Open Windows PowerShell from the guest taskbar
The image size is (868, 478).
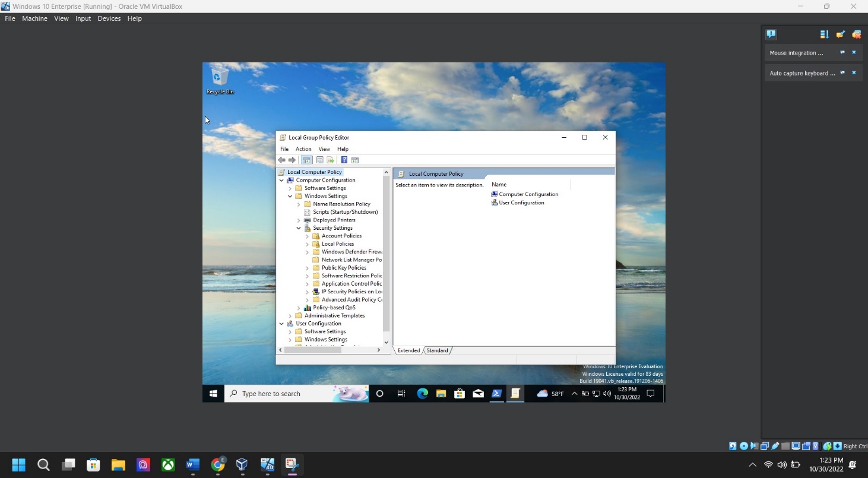coord(497,394)
